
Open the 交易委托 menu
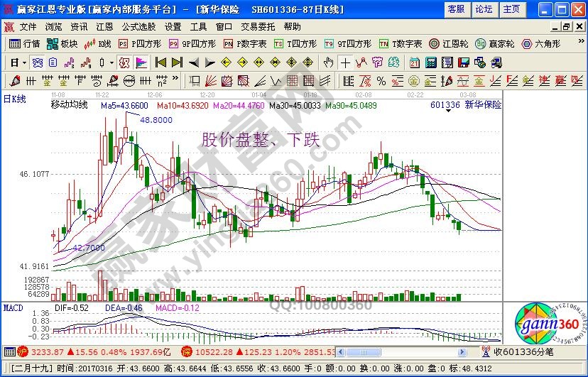(x=258, y=26)
